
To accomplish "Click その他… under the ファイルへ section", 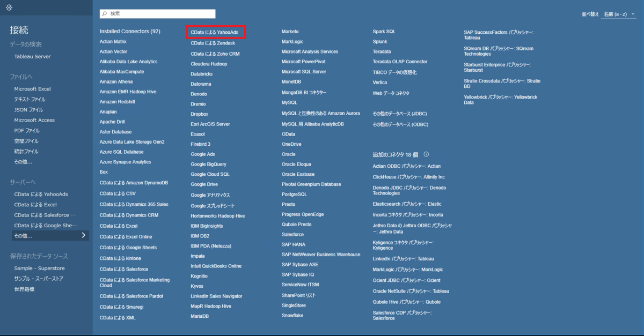I will [x=23, y=162].
